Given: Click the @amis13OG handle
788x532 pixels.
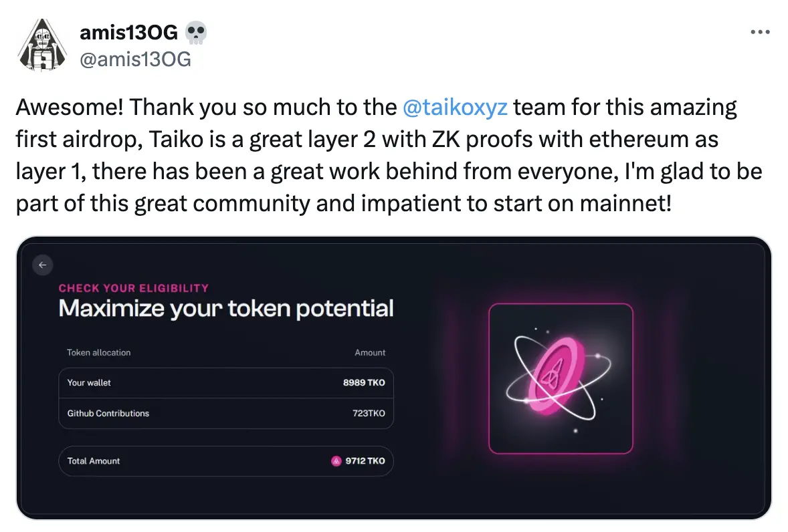Looking at the screenshot, I should pos(135,59).
